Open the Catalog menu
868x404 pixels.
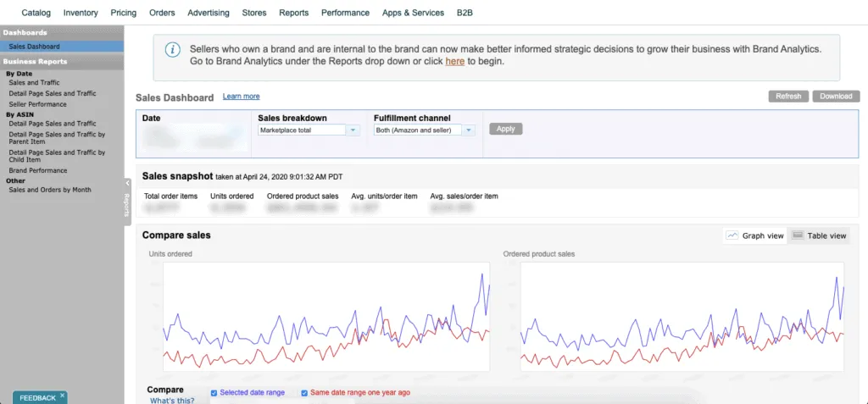click(x=36, y=13)
